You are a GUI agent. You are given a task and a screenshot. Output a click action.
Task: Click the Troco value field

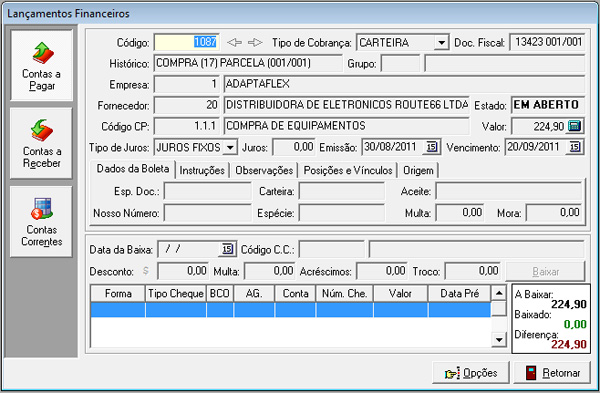pyautogui.click(x=473, y=271)
